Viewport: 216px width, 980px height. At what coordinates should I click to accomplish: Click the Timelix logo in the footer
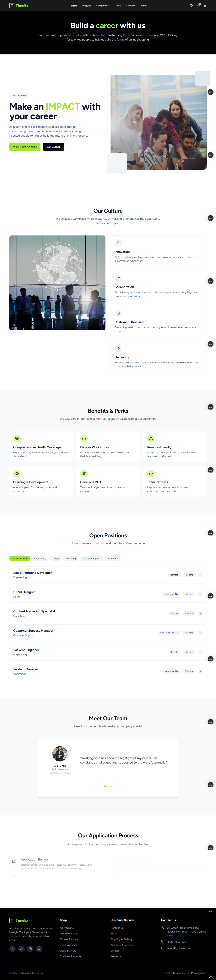point(19,920)
